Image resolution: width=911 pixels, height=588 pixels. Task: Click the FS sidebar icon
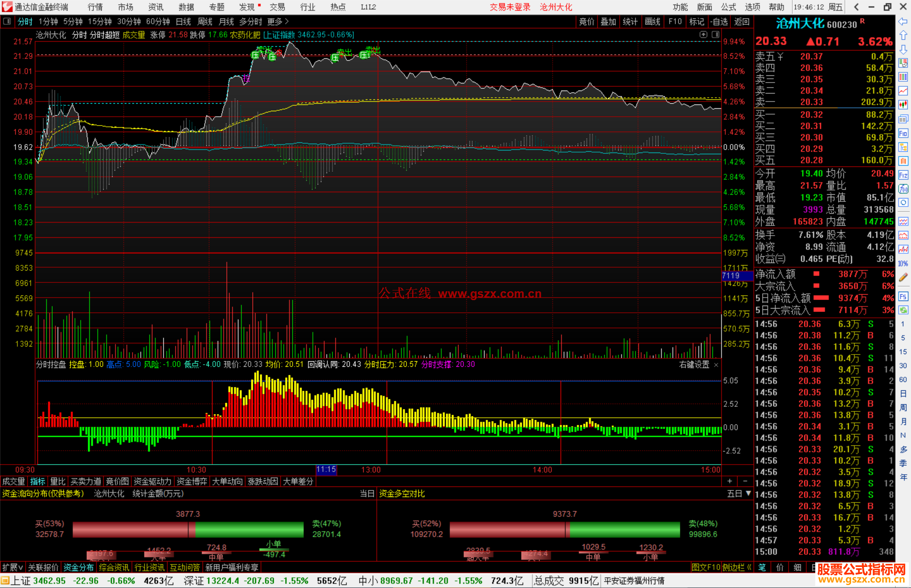[x=903, y=296]
